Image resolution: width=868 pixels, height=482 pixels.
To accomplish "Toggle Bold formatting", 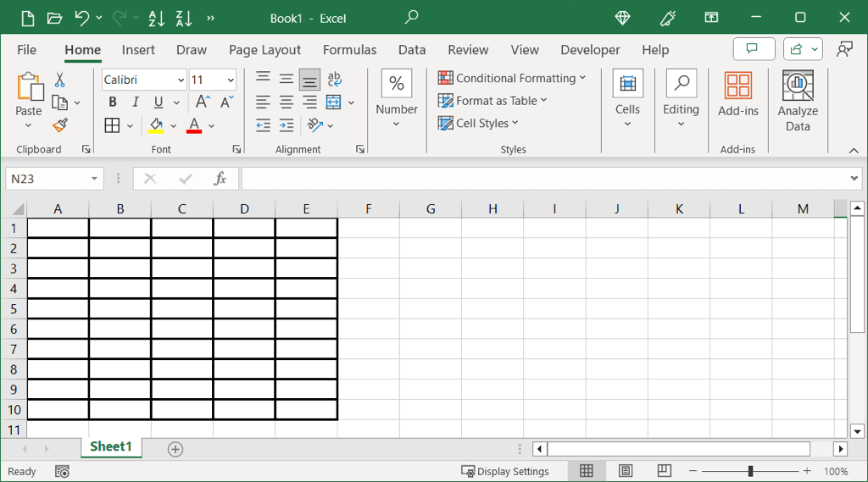I will coord(113,102).
